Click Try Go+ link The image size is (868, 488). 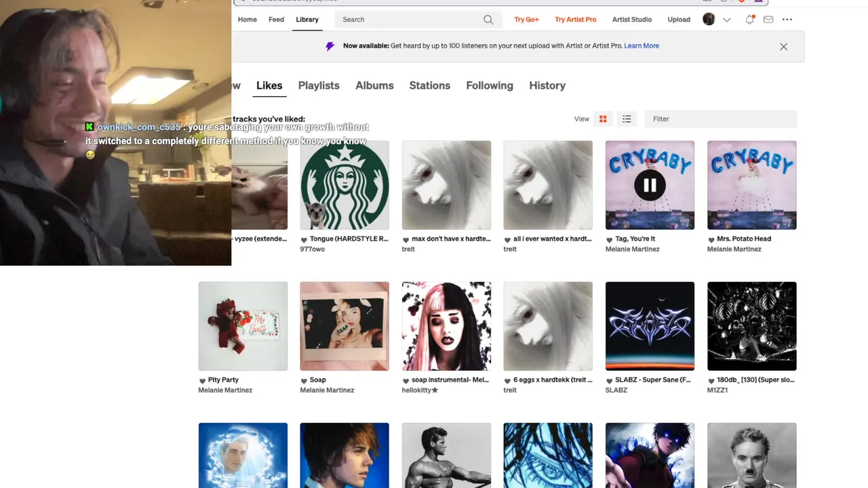[526, 20]
